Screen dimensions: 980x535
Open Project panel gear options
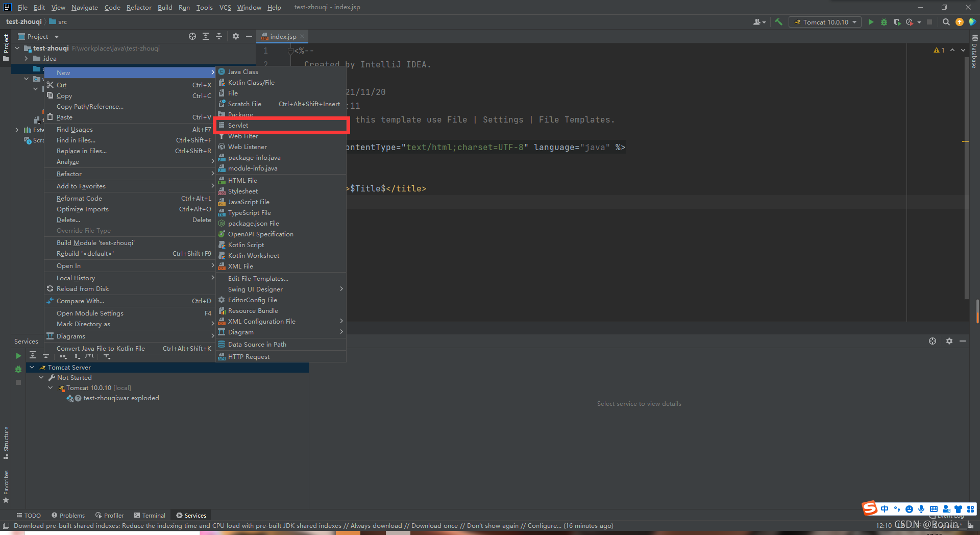(235, 36)
